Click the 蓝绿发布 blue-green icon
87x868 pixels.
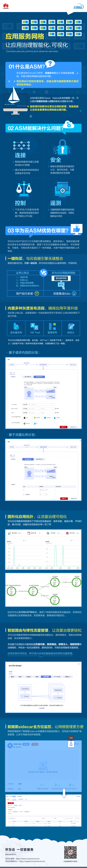point(52,326)
